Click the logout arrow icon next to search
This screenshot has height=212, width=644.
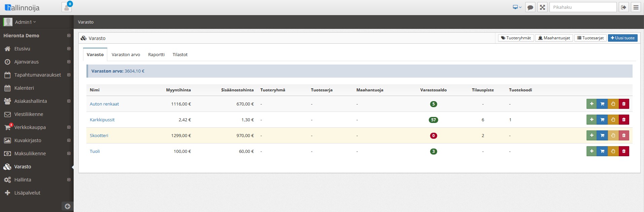624,7
